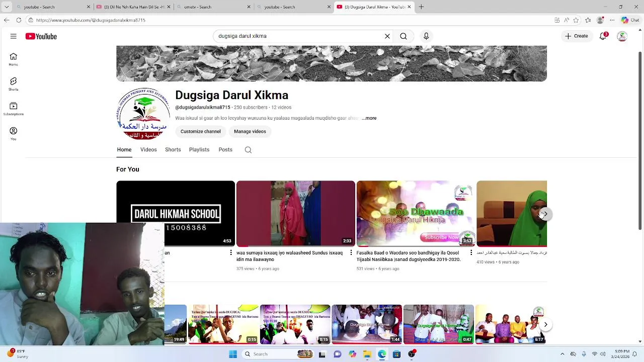This screenshot has height=362, width=644.
Task: Open the 2:33 pink hijab video thumbnail
Action: pos(296,214)
